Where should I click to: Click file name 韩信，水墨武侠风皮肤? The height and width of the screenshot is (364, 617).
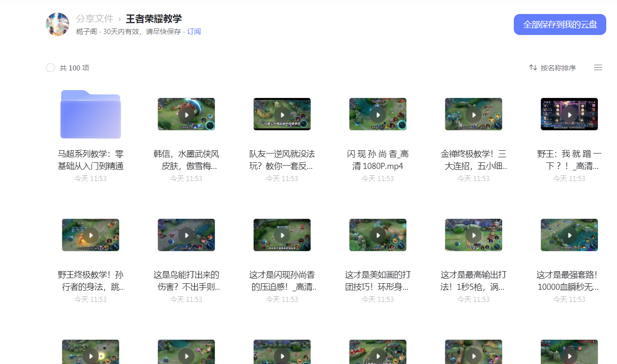click(x=186, y=160)
